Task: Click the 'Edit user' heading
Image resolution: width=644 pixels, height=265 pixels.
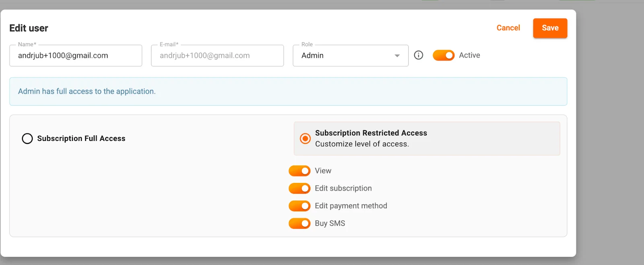Action: pyautogui.click(x=29, y=28)
